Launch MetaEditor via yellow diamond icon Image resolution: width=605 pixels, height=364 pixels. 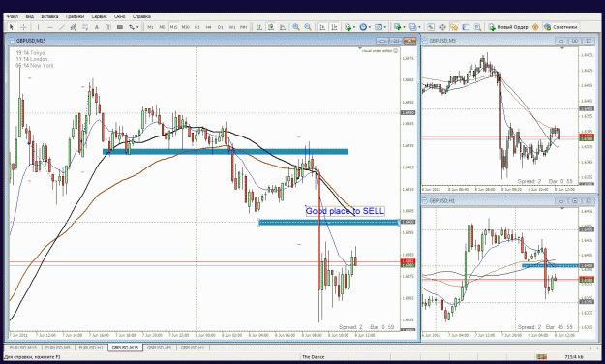click(535, 27)
